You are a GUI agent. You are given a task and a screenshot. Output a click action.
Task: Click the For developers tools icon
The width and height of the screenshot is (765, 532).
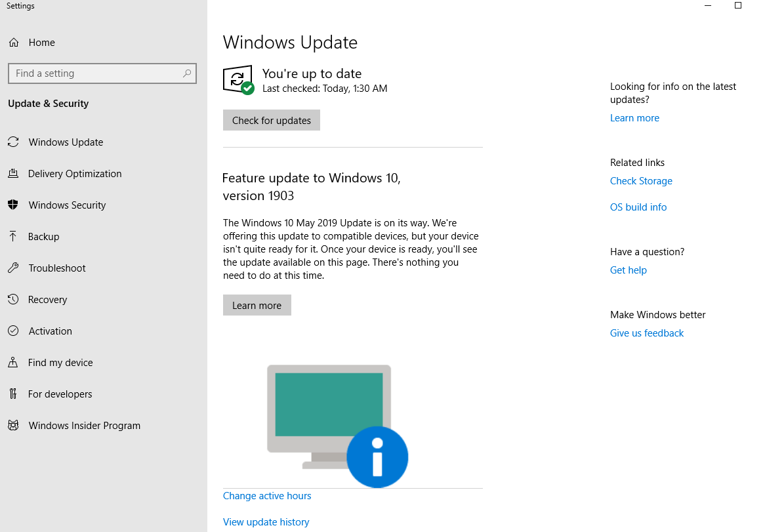click(13, 394)
